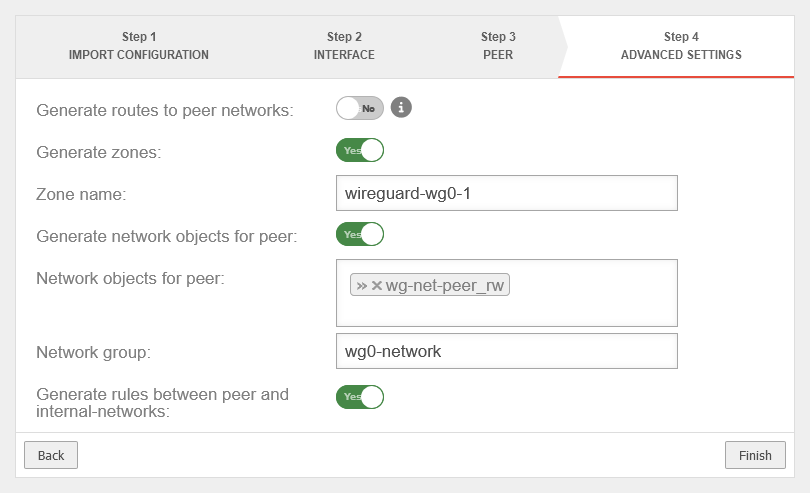Focus the Zone name text field

pos(507,193)
